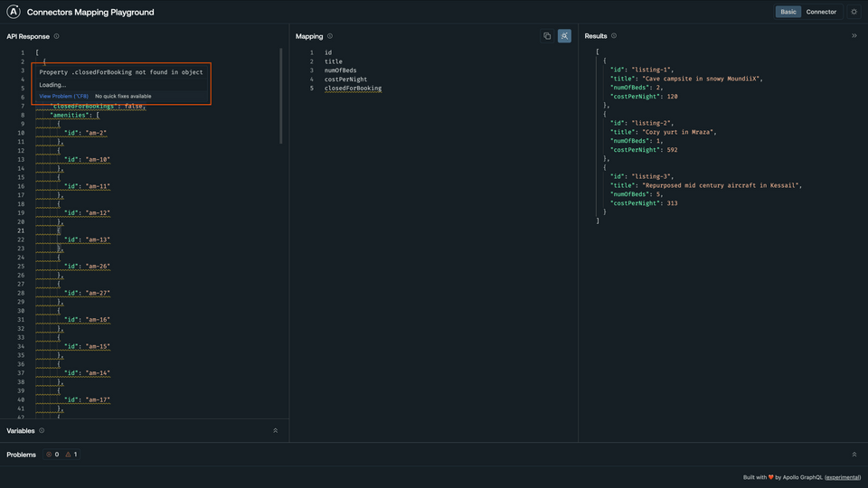This screenshot has width=868, height=488.
Task: Switch to Basic mode
Action: 788,12
